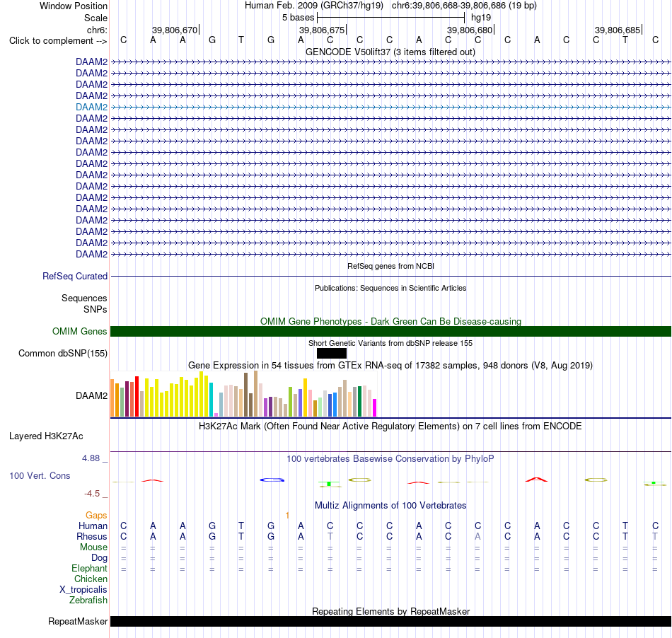The height and width of the screenshot is (638, 672).
Task: Click the Chicken alignment row label
Action: [x=91, y=579]
